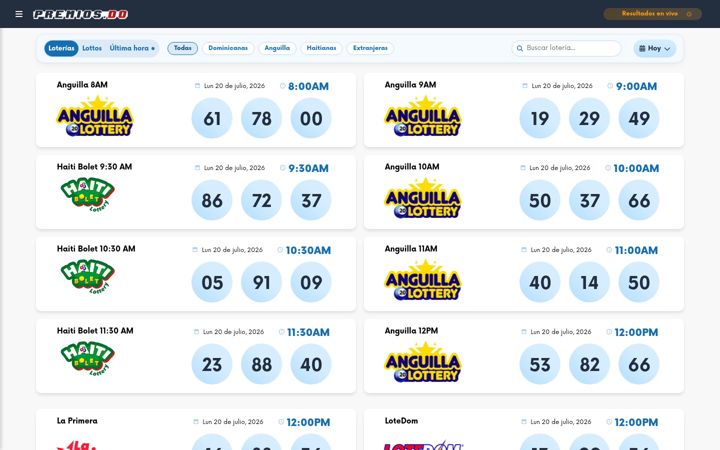Filter by Anguilla lotteries
This screenshot has width=720, height=450.
277,48
